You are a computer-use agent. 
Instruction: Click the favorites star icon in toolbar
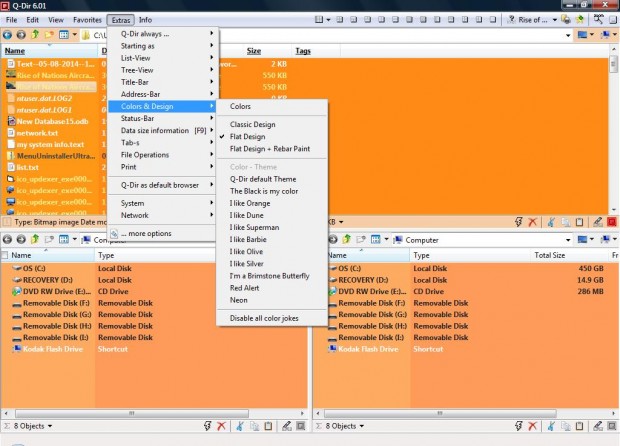[580, 19]
